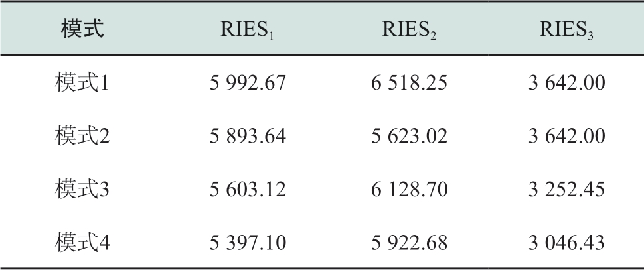Select cell value 3 046.43
Image resolution: width=644 pixels, height=270 pixels.
(567, 243)
